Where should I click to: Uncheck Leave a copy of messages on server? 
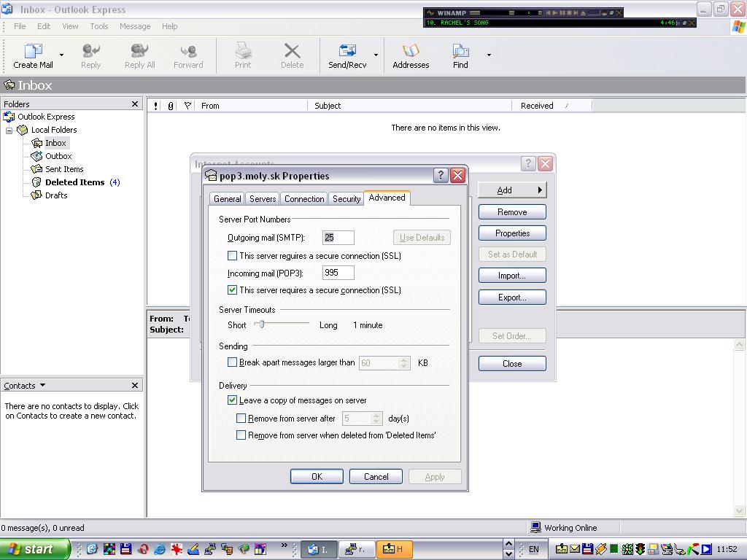coord(233,400)
